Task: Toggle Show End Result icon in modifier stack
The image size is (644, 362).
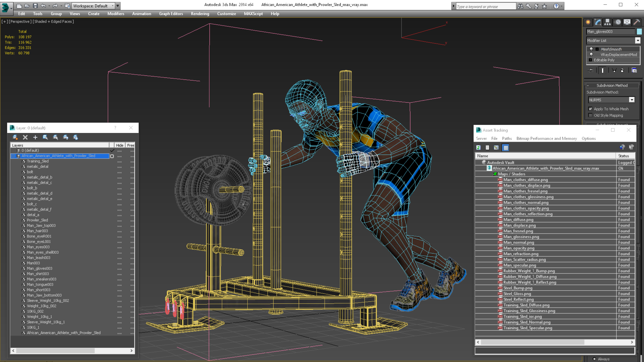Action: [x=602, y=70]
